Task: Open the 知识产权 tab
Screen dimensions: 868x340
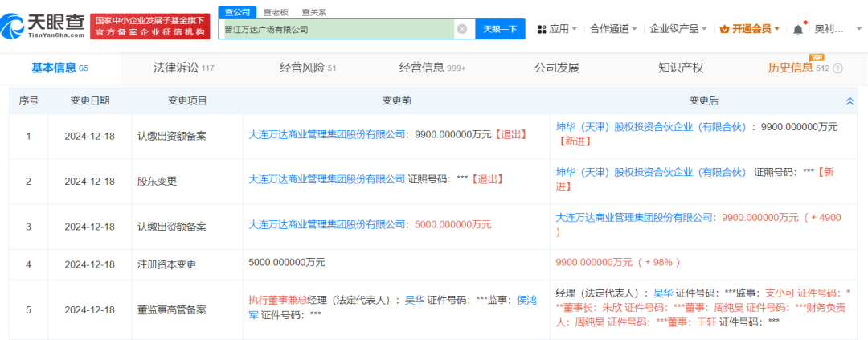Action: click(x=680, y=68)
